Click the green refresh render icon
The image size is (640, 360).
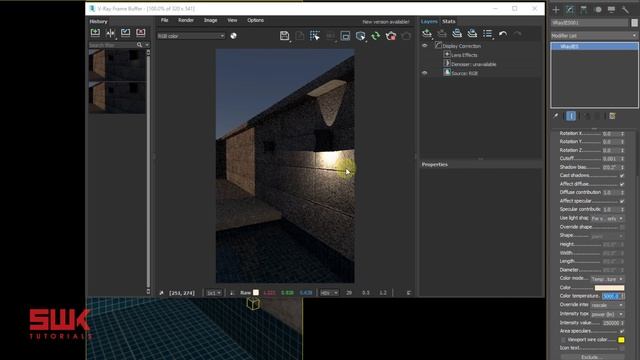[x=376, y=36]
